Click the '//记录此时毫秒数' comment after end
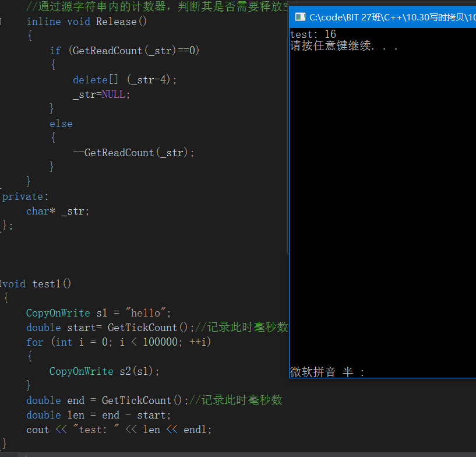476x457 pixels. point(236,400)
